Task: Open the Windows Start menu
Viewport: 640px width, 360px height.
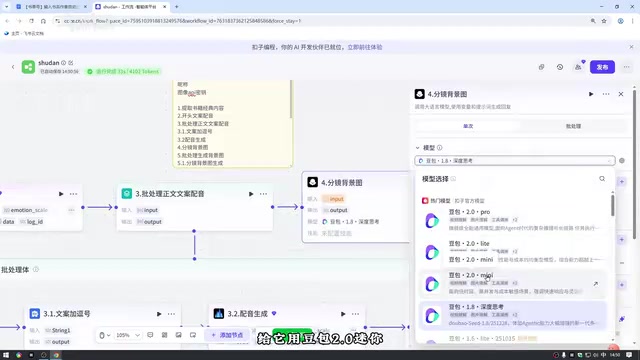Action: [x=6, y=355]
